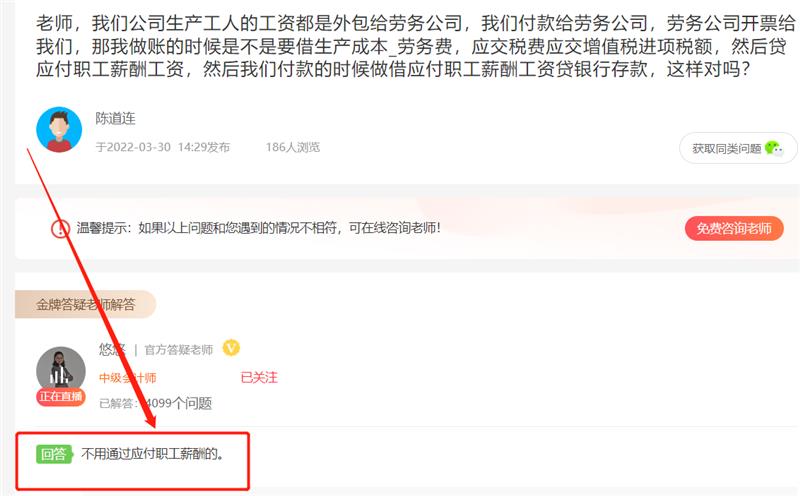This screenshot has width=800, height=496.
Task: Open the teacher's avatar photo
Action: 61,371
